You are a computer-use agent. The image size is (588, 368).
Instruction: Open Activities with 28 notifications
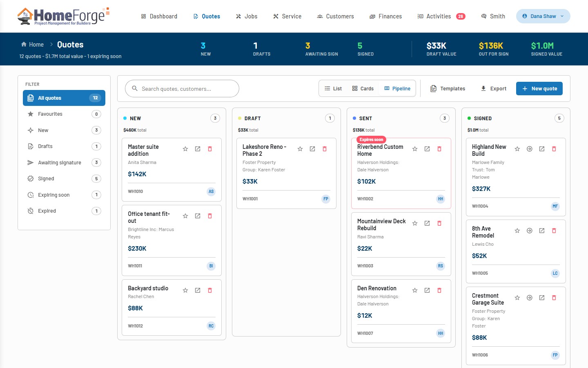coord(441,16)
